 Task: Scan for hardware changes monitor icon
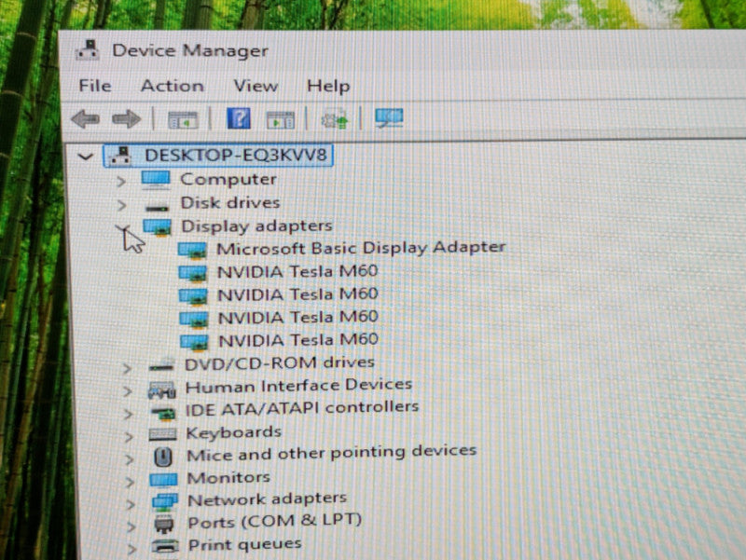tap(389, 118)
